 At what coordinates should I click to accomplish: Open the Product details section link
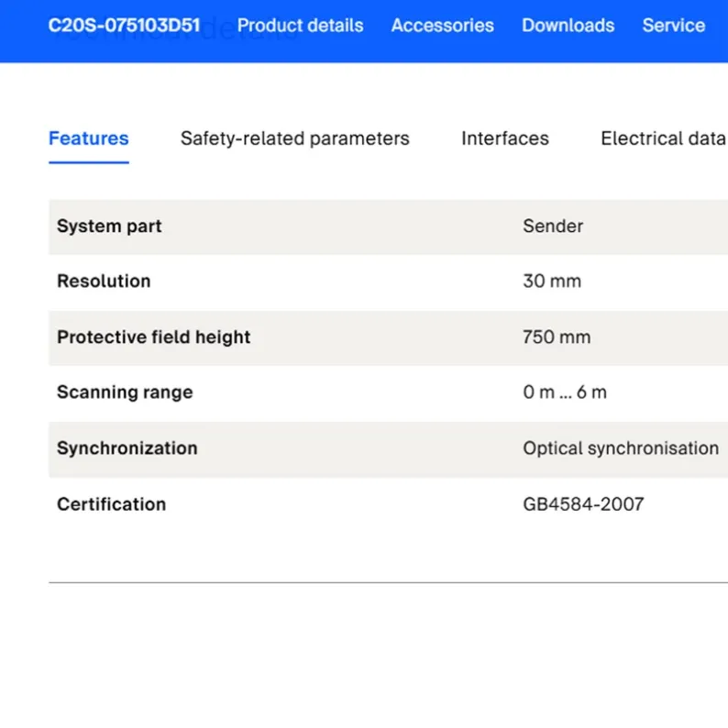[x=300, y=26]
